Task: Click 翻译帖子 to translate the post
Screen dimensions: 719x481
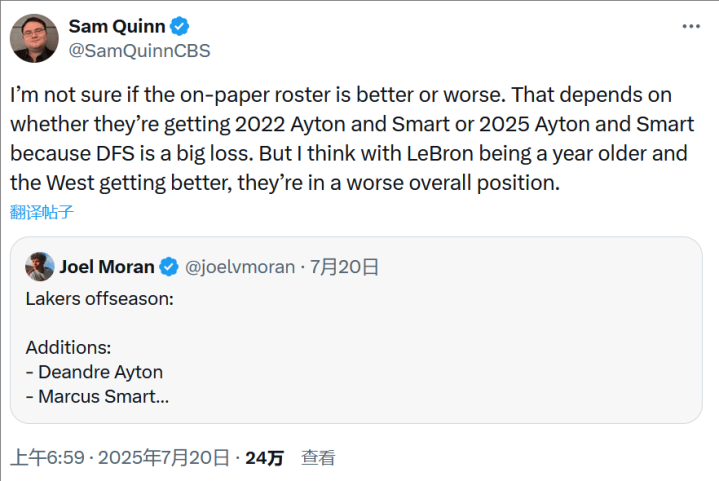Action: click(x=42, y=211)
